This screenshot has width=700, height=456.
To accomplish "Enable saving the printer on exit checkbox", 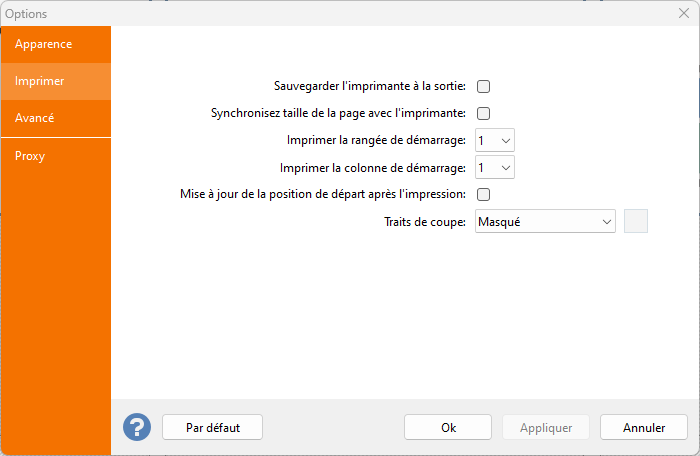I will (x=483, y=87).
